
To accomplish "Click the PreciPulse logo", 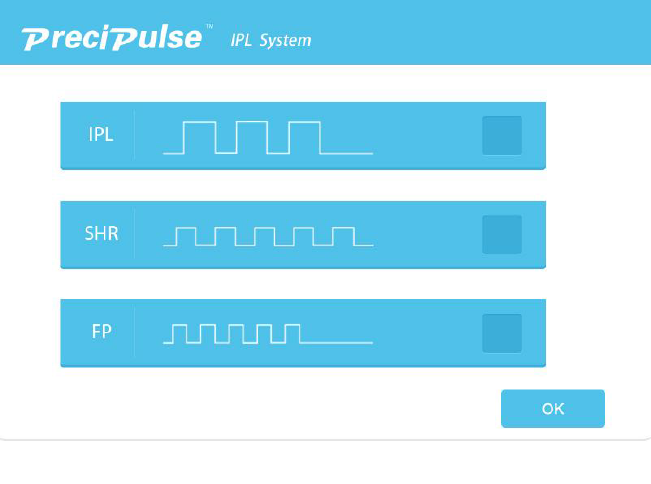I will (112, 37).
